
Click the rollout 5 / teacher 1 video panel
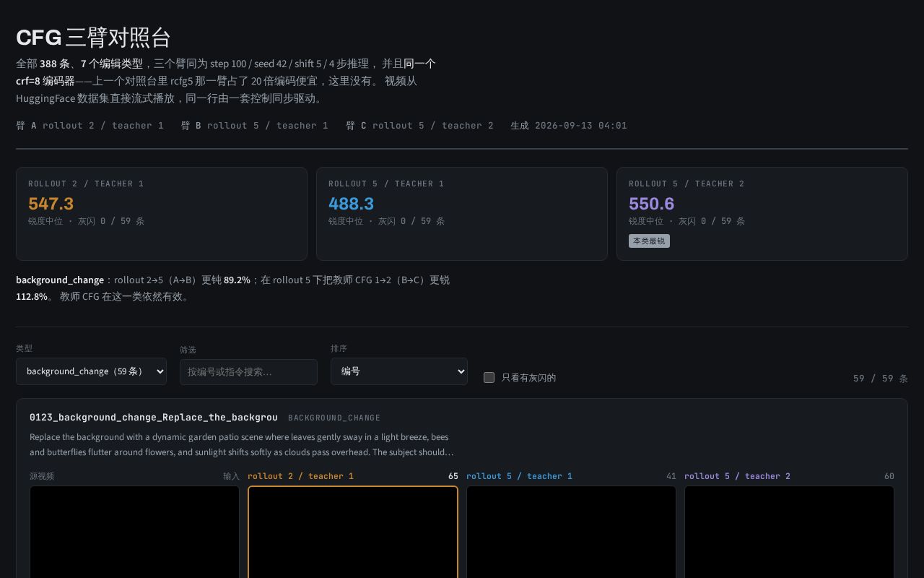pos(571,532)
